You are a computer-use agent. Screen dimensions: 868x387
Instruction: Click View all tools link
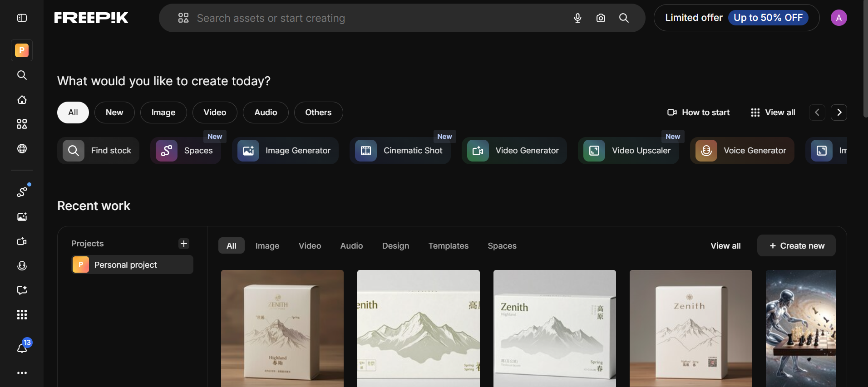pyautogui.click(x=773, y=113)
